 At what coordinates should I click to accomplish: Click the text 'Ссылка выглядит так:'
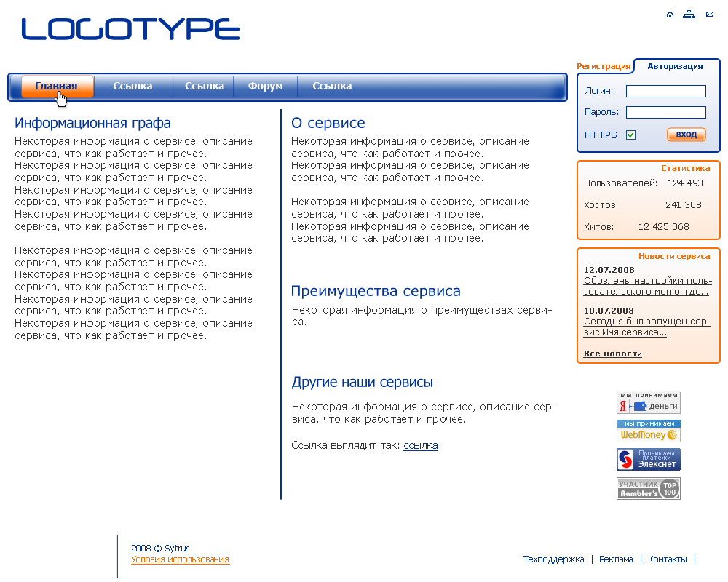pos(345,445)
